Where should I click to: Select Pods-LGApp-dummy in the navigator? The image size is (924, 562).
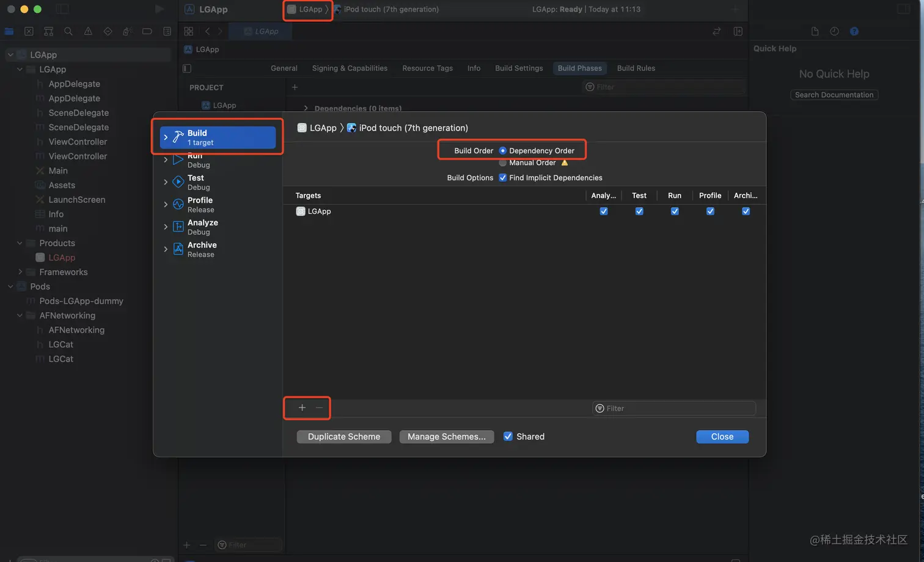[81, 301]
